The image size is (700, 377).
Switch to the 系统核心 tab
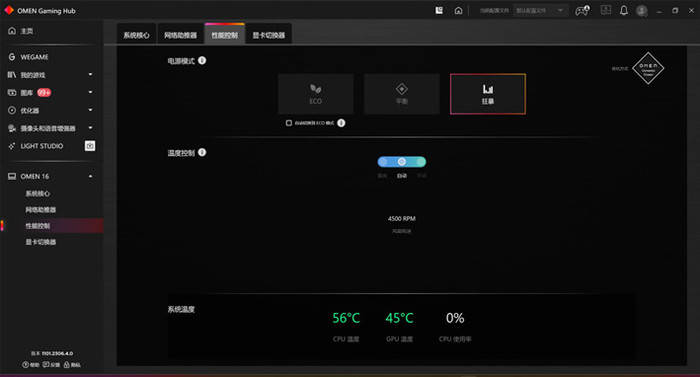[136, 35]
